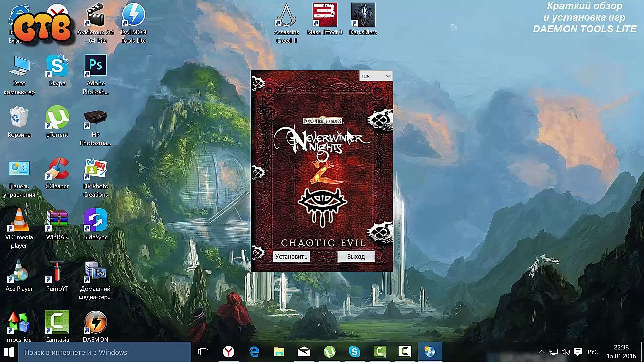
Task: Select CCleaner desktop shortcut
Action: tap(57, 173)
